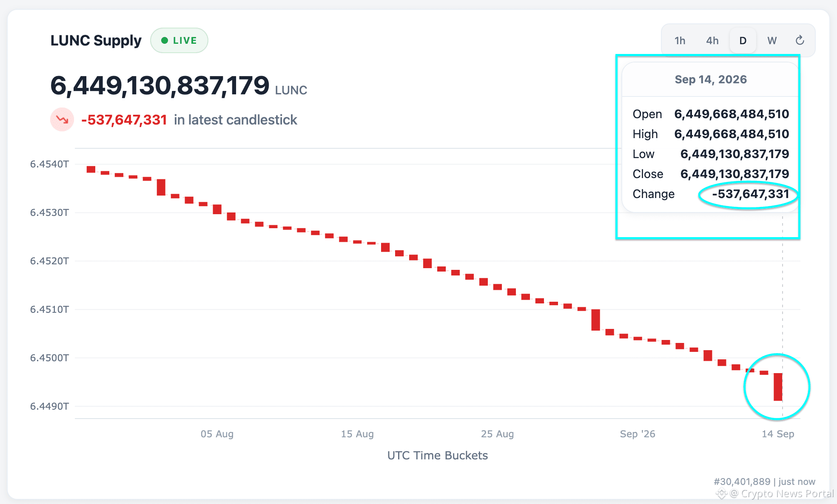
Task: Click the Change value -537,647,331 in tooltip
Action: (x=751, y=194)
